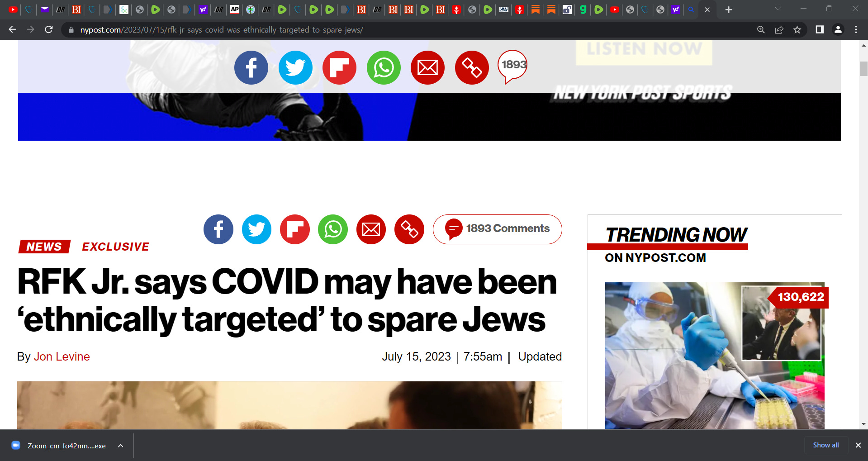This screenshot has width=868, height=461.
Task: Share via WhatsApp from the sticky banner bar
Action: (384, 68)
